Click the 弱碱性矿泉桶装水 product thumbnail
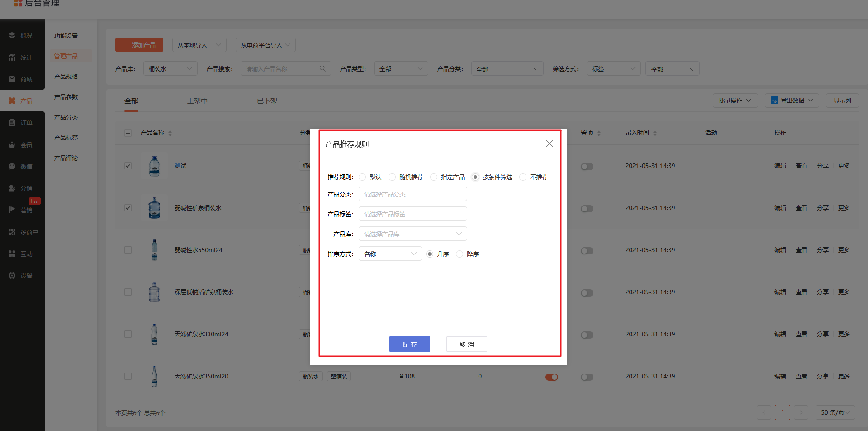The height and width of the screenshot is (431, 868). tap(154, 208)
